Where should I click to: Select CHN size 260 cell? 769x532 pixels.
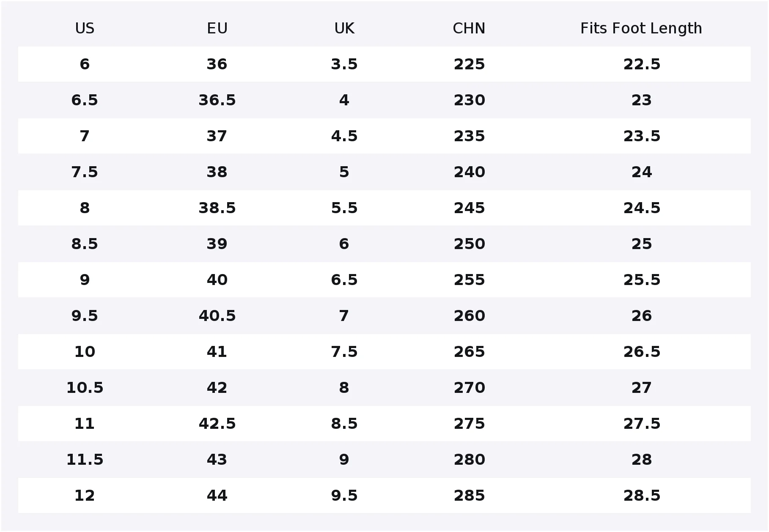(x=469, y=316)
